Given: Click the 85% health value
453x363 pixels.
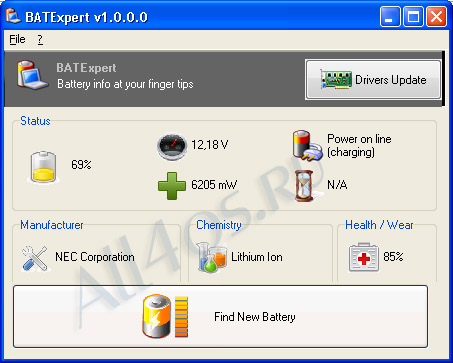Looking at the screenshot, I should (x=393, y=257).
